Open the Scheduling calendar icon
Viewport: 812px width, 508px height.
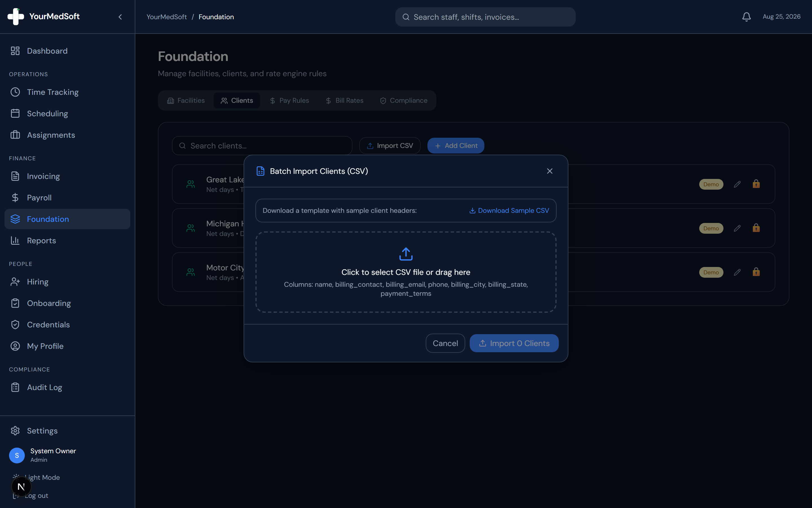tap(15, 113)
